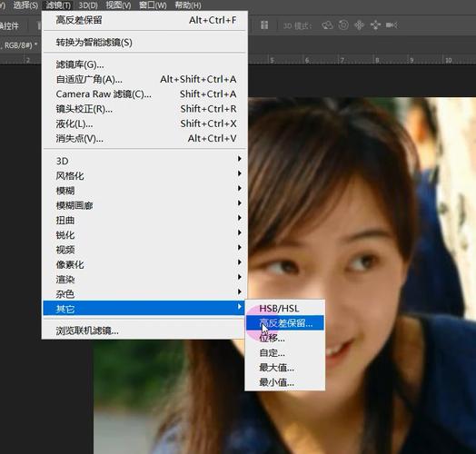
Task: Close the open 滤镜(T) menu
Action: pyautogui.click(x=58, y=5)
